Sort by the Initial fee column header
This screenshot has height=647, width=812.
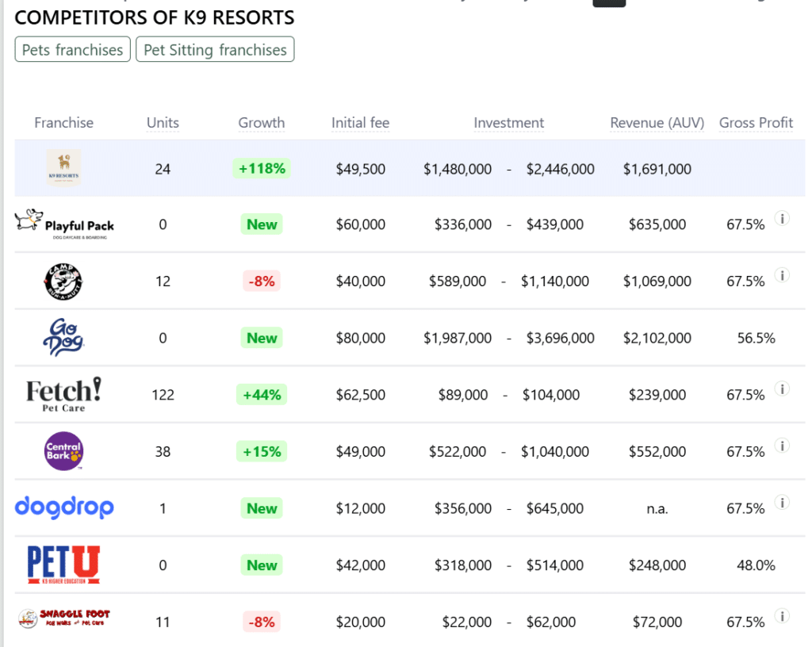point(361,123)
